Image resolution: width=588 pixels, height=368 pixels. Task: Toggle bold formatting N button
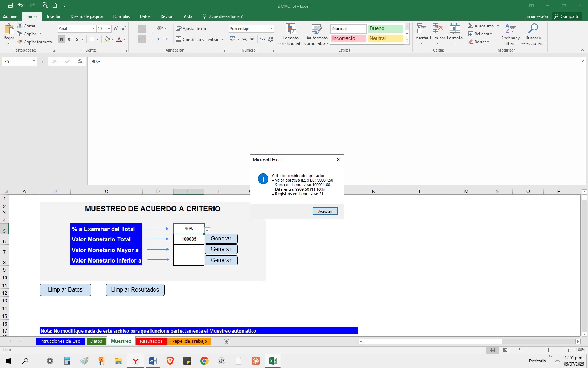click(62, 39)
